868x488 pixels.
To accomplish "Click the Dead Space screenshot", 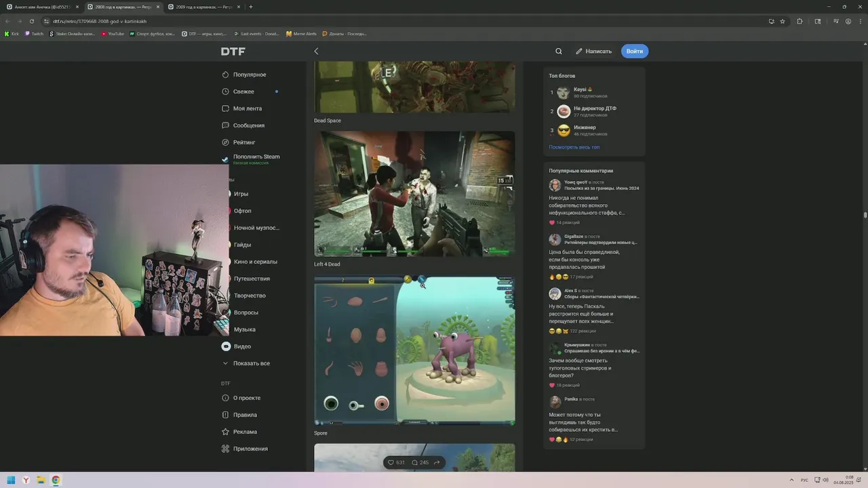I will pos(414,87).
